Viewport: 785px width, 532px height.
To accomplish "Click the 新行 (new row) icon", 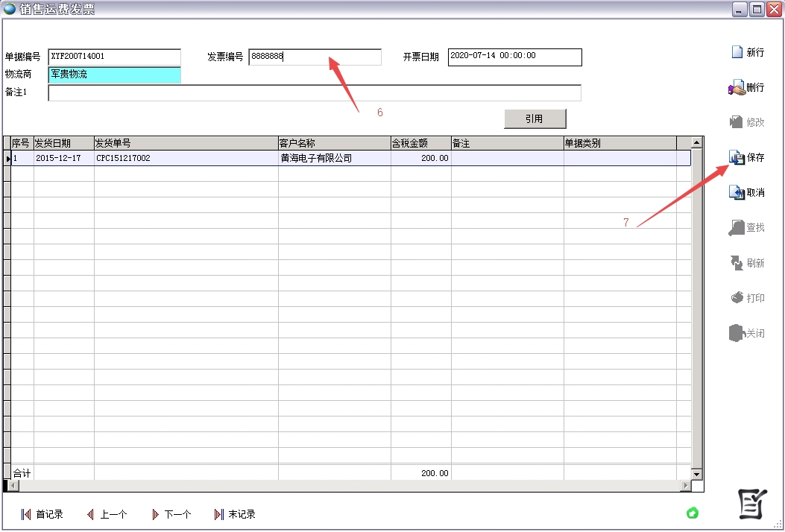I will tap(737, 52).
